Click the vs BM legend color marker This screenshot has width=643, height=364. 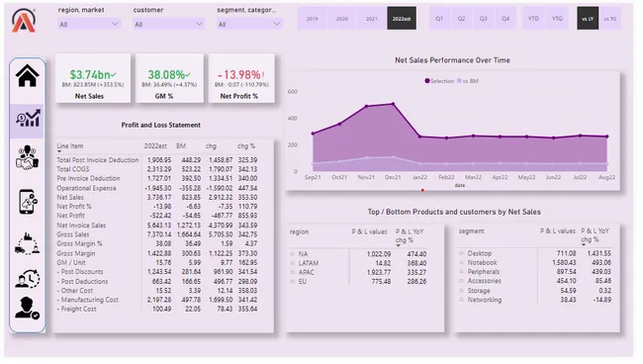pyautogui.click(x=459, y=81)
